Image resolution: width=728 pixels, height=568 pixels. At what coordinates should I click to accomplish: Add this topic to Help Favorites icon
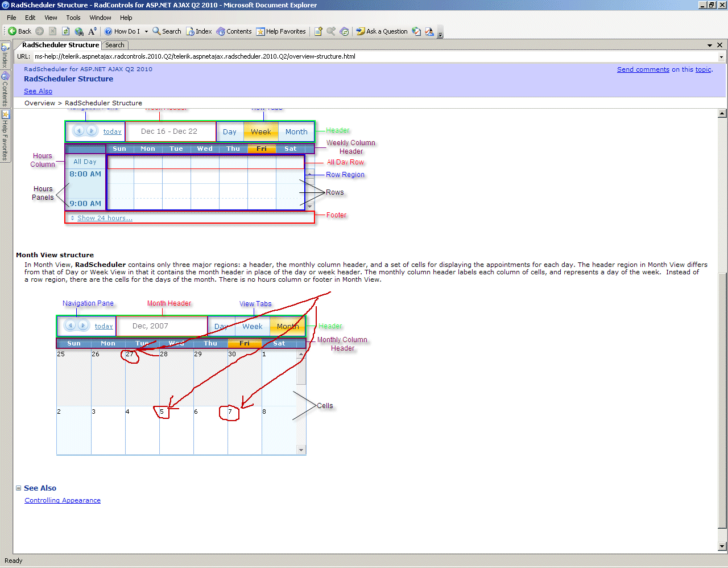[318, 31]
